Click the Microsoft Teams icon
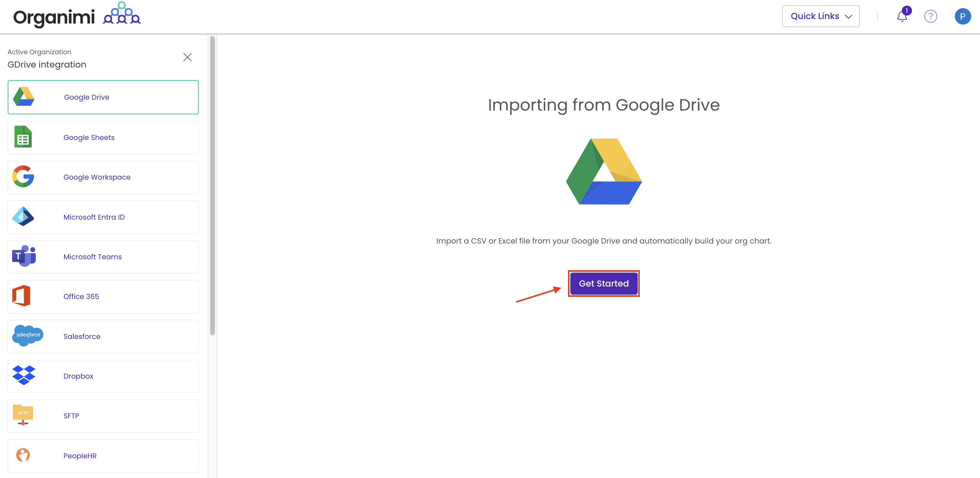This screenshot has height=478, width=980. [x=24, y=256]
